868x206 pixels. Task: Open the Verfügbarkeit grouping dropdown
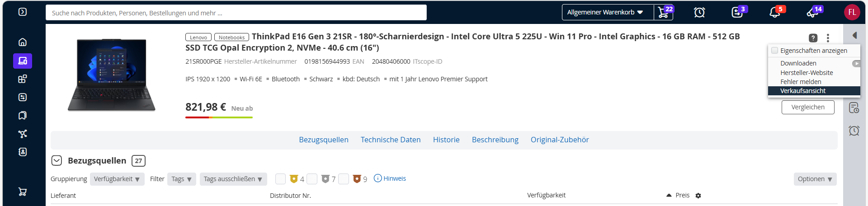click(117, 179)
